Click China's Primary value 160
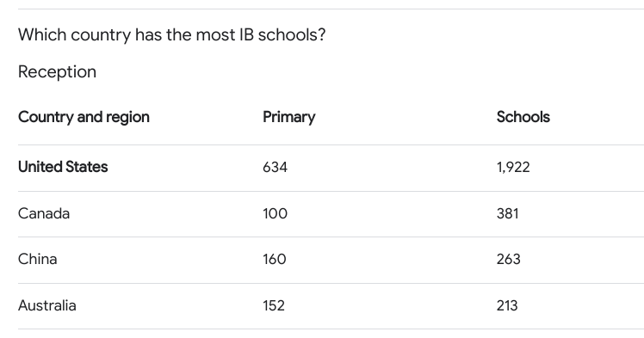Image resolution: width=644 pixels, height=338 pixels. (x=275, y=259)
